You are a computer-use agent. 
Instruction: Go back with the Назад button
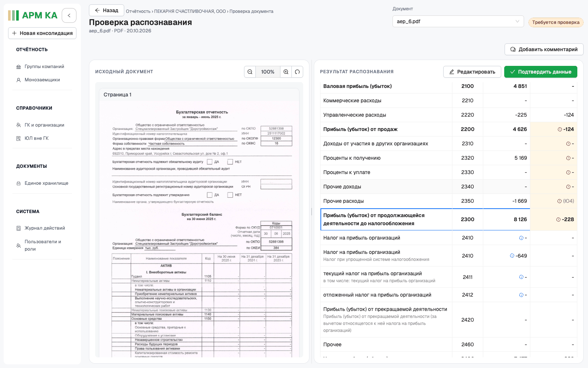[107, 10]
